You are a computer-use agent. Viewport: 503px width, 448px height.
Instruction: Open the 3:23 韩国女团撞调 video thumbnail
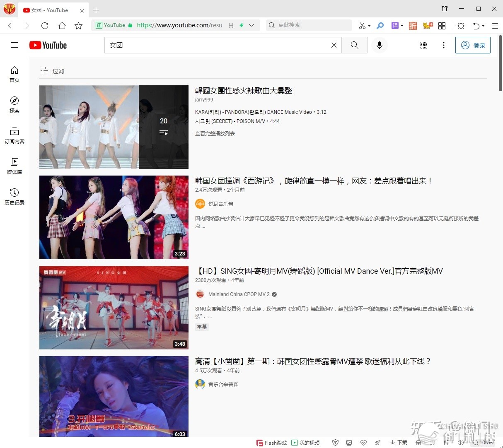[x=114, y=217]
